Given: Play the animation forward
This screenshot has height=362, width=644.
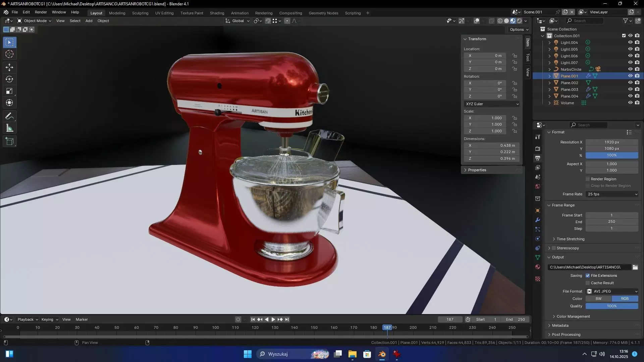Looking at the screenshot, I should point(273,319).
